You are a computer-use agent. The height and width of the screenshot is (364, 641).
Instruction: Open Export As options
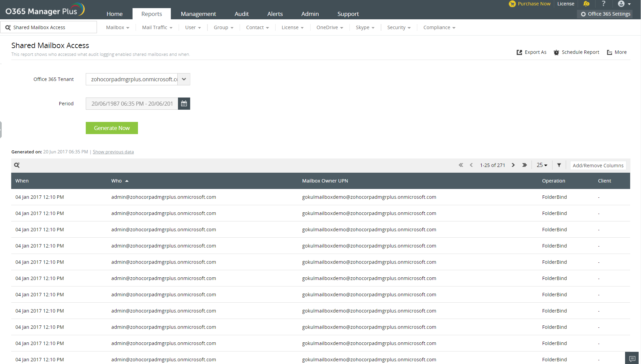pos(532,52)
